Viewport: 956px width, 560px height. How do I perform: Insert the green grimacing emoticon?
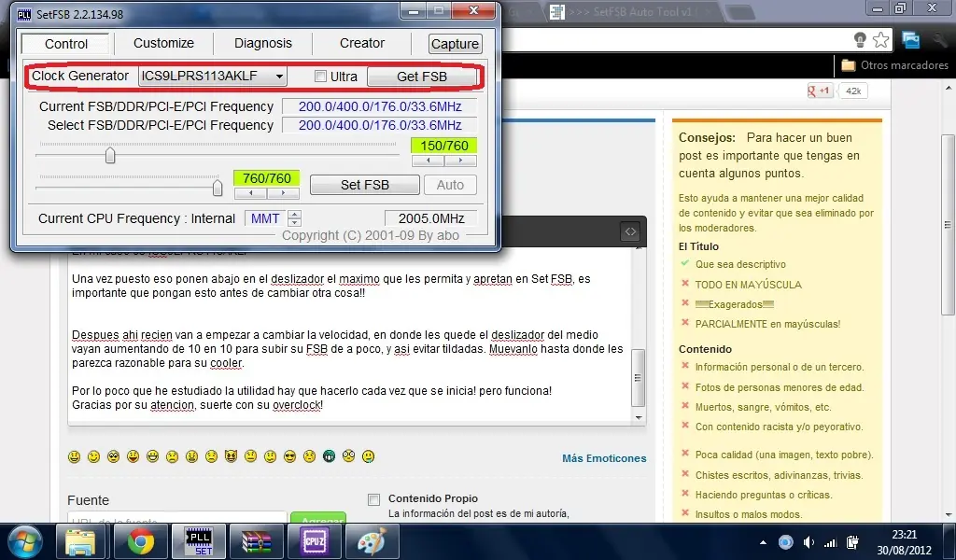[329, 456]
